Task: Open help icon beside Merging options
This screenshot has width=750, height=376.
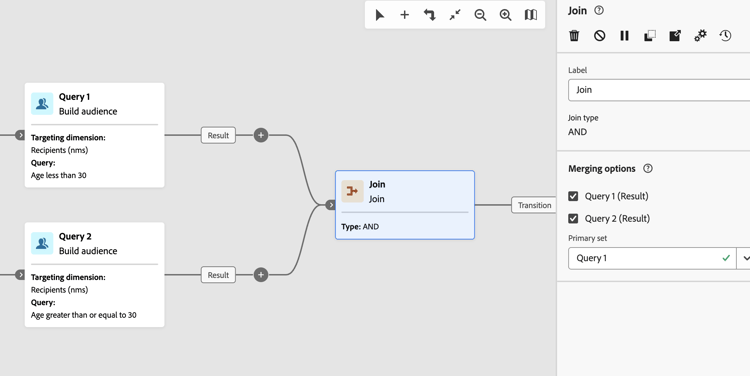Action: click(x=648, y=168)
